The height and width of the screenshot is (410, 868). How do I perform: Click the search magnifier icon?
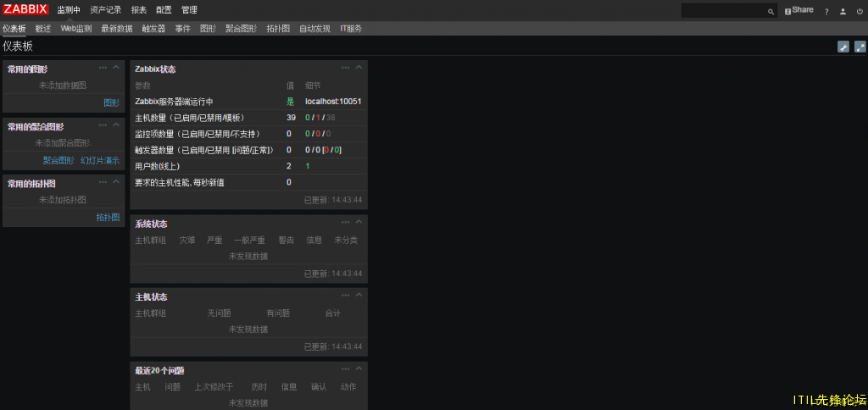(771, 11)
